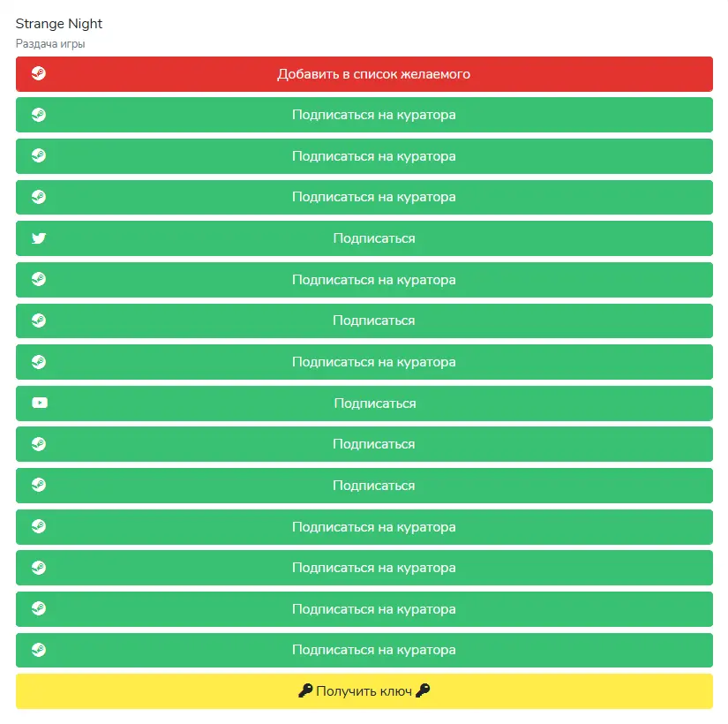The image size is (728, 724).
Task: Subscribe using the Twitter 'Подписаться' button
Action: tap(364, 238)
